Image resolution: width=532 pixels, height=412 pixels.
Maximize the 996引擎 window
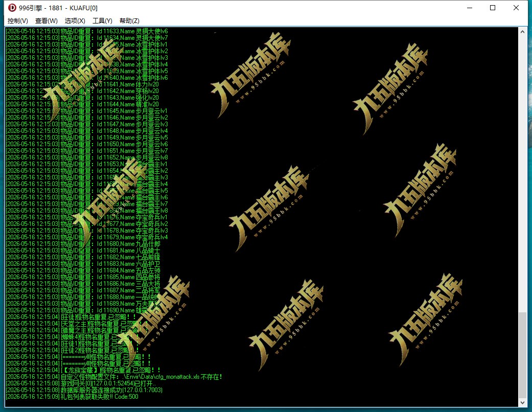click(493, 8)
